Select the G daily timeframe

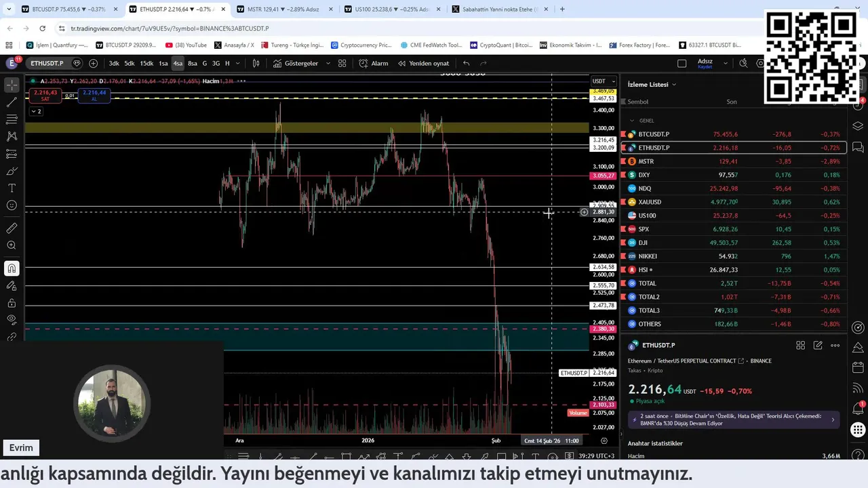tap(205, 63)
